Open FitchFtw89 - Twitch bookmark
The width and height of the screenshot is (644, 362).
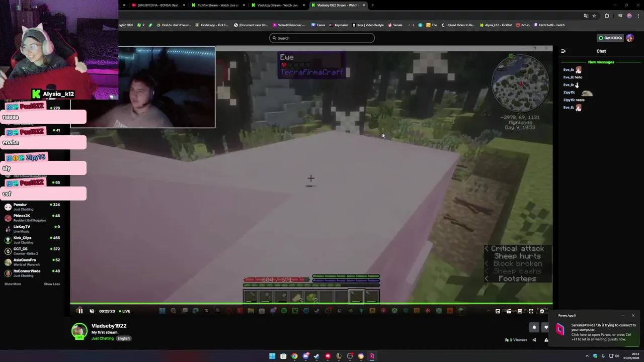coord(549,25)
